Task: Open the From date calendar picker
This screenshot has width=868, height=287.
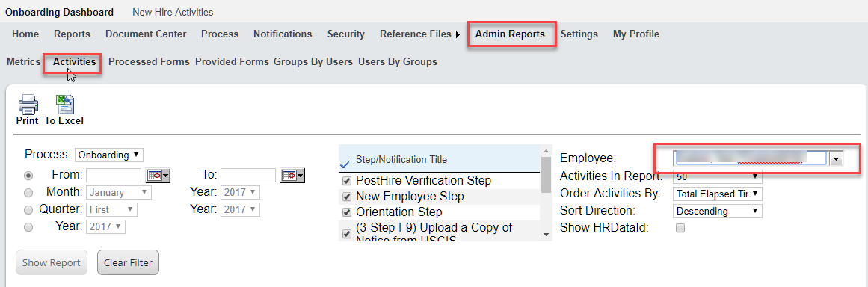Action: (158, 176)
